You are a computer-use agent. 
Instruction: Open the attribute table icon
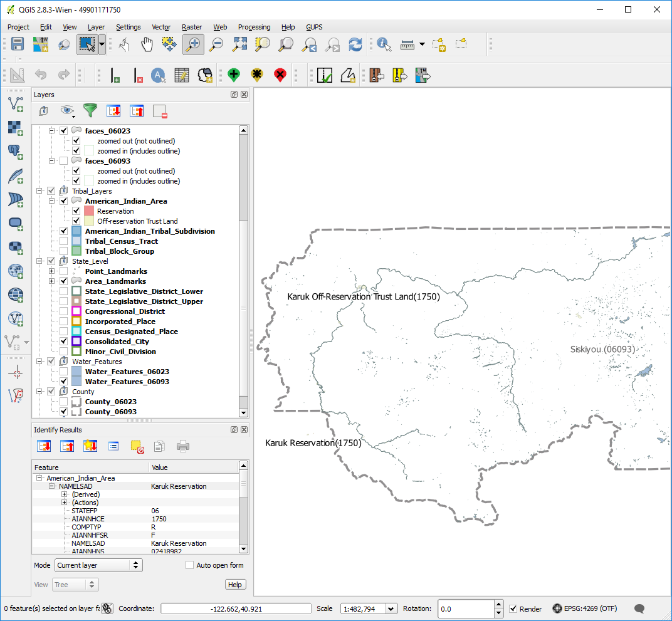pos(182,76)
